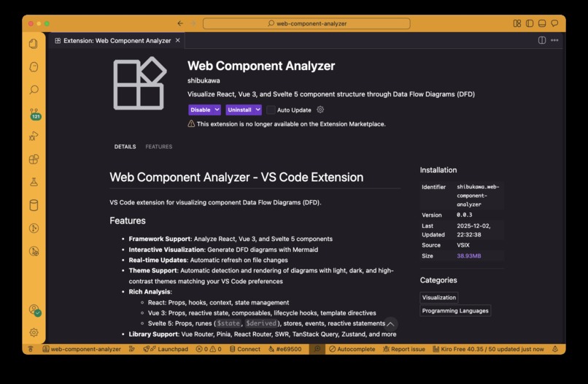Click the Source value VSIX
The height and width of the screenshot is (384, 588).
[463, 245]
